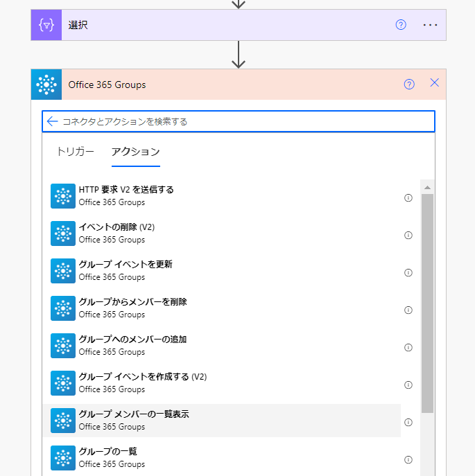475x476 pixels.
Task: Click icon beside グループの一覧
Action: pos(63,458)
